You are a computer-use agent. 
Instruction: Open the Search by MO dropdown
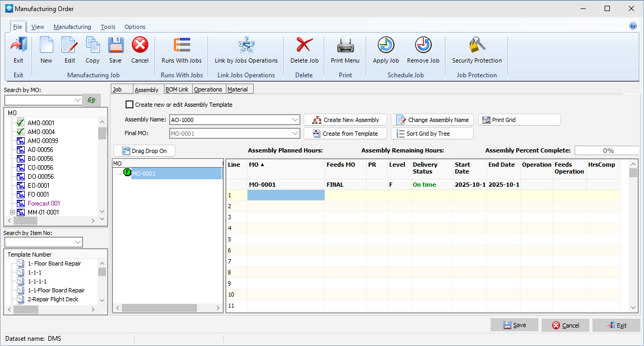(78, 100)
